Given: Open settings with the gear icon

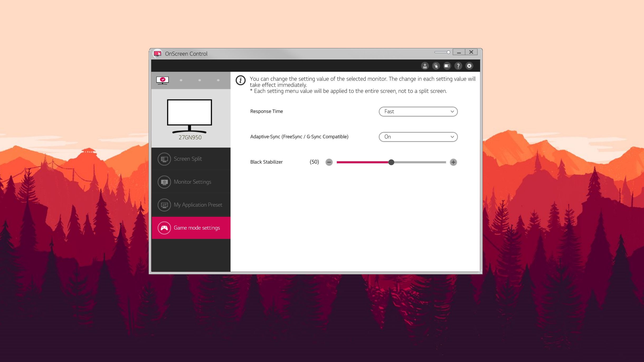Looking at the screenshot, I should click(469, 66).
